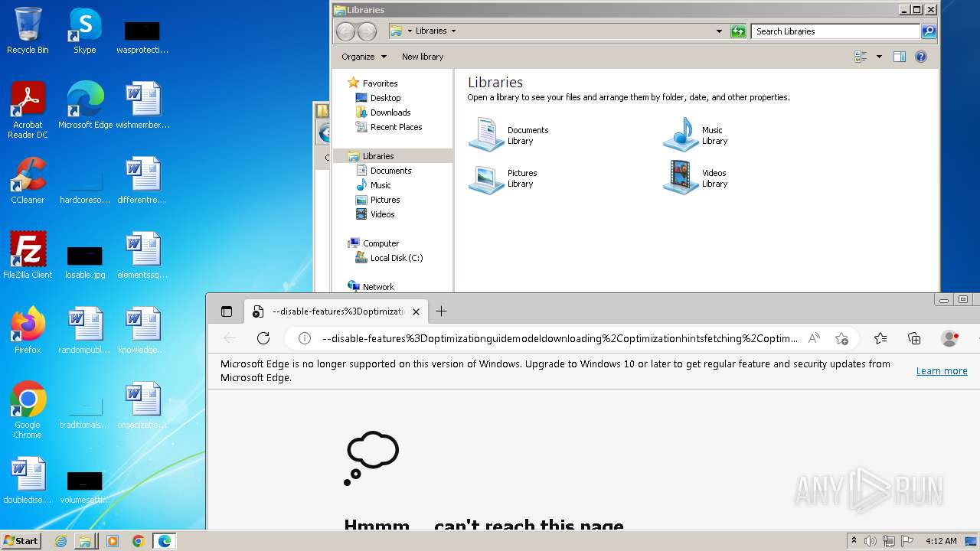Select the losable.jpg desktop file
The width and height of the screenshot is (980, 551).
point(85,261)
